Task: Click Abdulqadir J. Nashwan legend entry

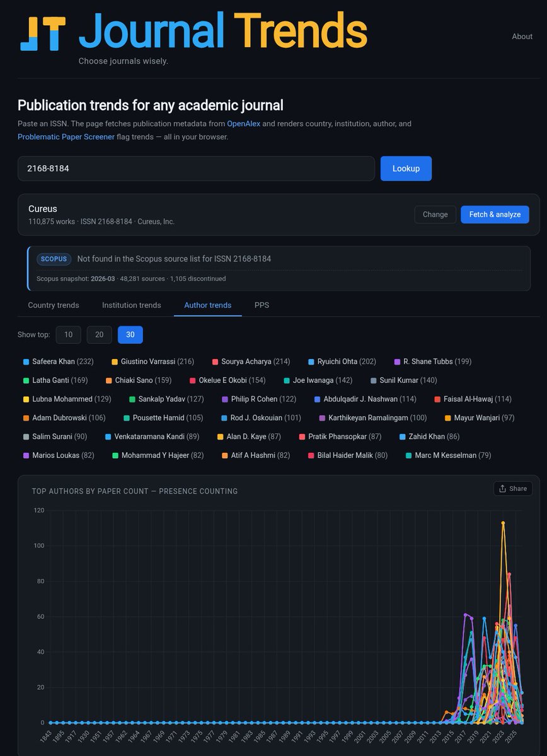Action: pyautogui.click(x=366, y=399)
